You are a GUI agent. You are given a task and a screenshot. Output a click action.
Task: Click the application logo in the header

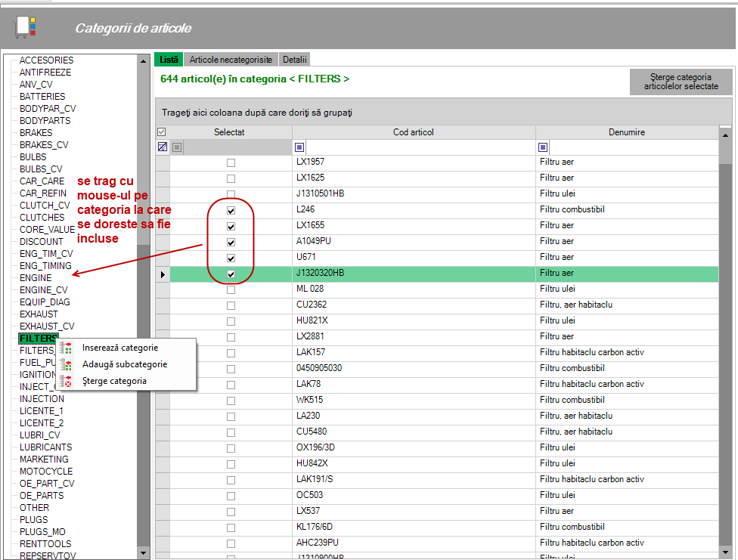pyautogui.click(x=25, y=27)
